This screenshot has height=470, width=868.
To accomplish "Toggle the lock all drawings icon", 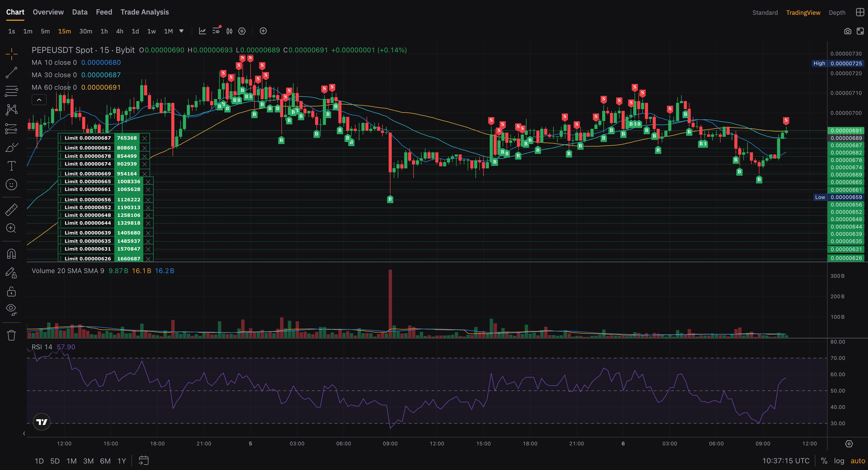I will (11, 291).
